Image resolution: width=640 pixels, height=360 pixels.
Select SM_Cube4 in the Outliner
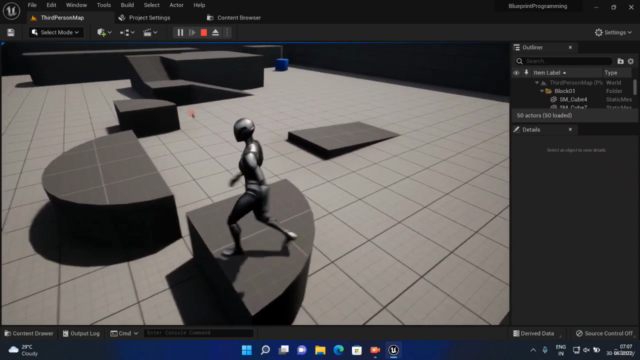(x=573, y=100)
